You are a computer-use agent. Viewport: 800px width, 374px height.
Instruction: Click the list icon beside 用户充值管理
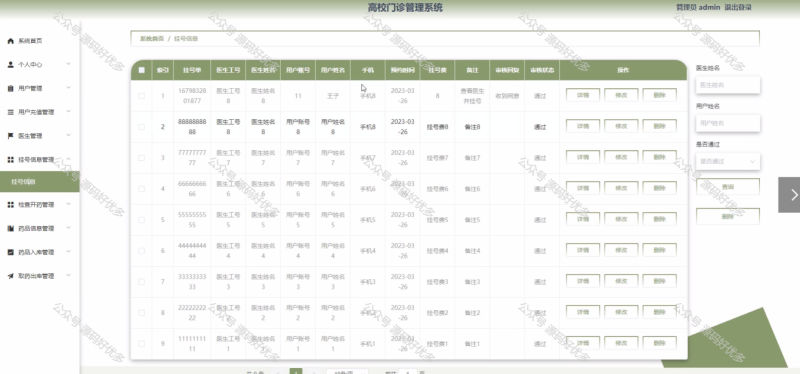[x=11, y=112]
